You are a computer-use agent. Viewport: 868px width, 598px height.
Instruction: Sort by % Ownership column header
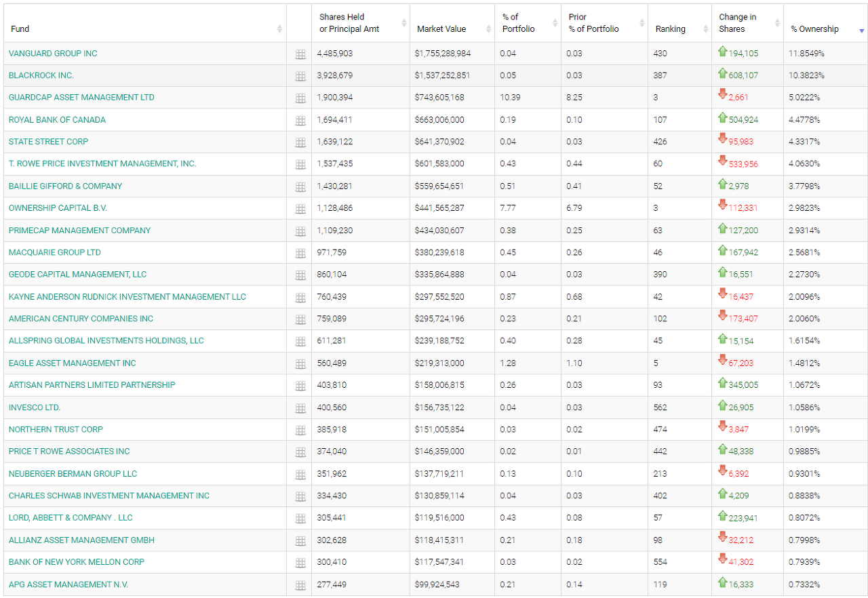[x=825, y=23]
